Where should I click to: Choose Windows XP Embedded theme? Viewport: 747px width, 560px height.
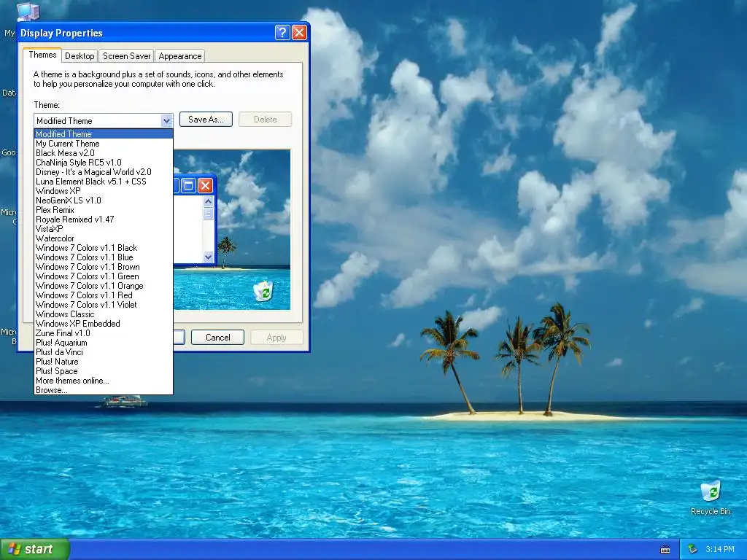[104, 324]
